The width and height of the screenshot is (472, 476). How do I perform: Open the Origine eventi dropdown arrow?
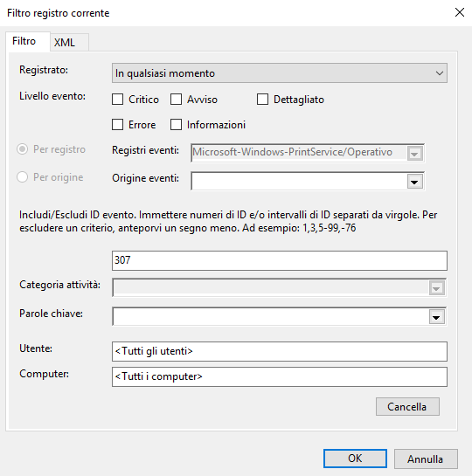coord(415,182)
